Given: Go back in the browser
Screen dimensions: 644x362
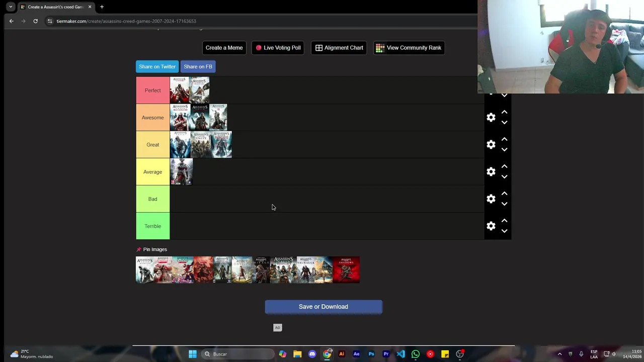Looking at the screenshot, I should pyautogui.click(x=11, y=21).
